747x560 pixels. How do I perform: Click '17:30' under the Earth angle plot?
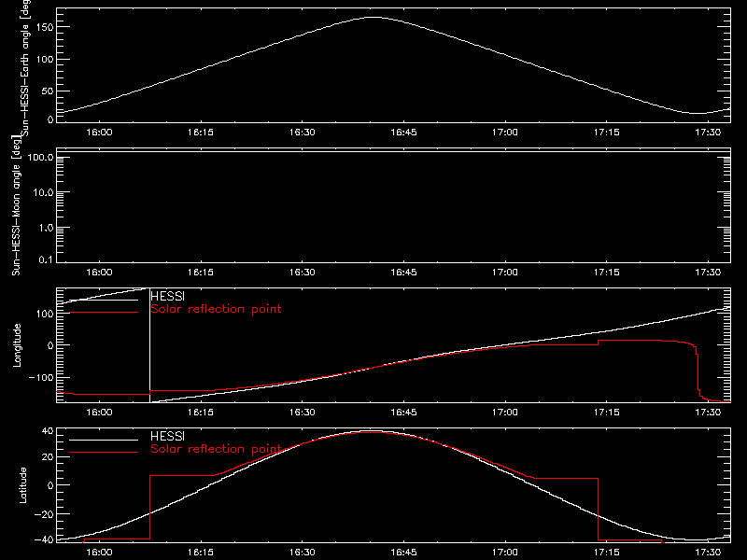[x=708, y=132]
